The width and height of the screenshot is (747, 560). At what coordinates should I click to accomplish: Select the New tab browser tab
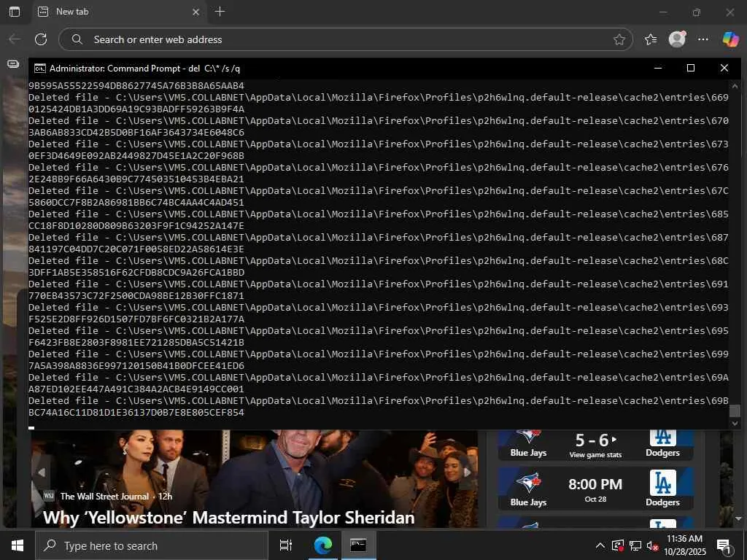click(x=119, y=12)
